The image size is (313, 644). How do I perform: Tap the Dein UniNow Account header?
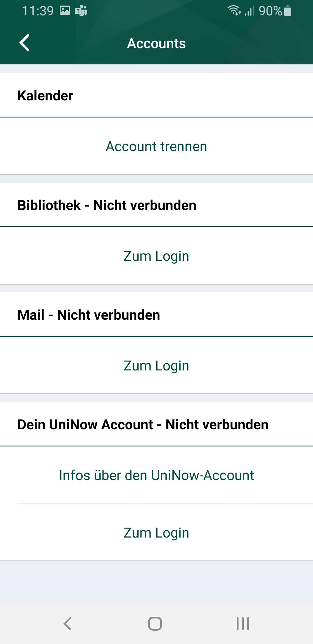pos(143,425)
